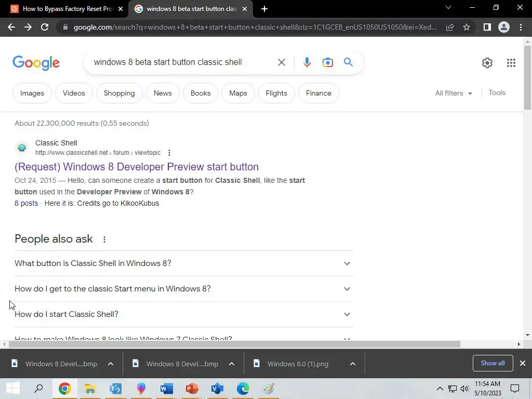
Task: Expand 'How do I start Classic Shell?'
Action: [x=184, y=314]
